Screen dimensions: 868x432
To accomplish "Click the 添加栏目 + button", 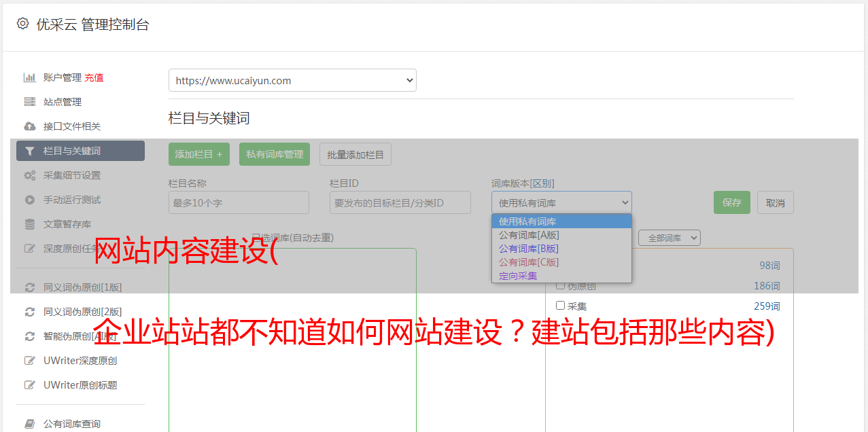I will tap(199, 154).
